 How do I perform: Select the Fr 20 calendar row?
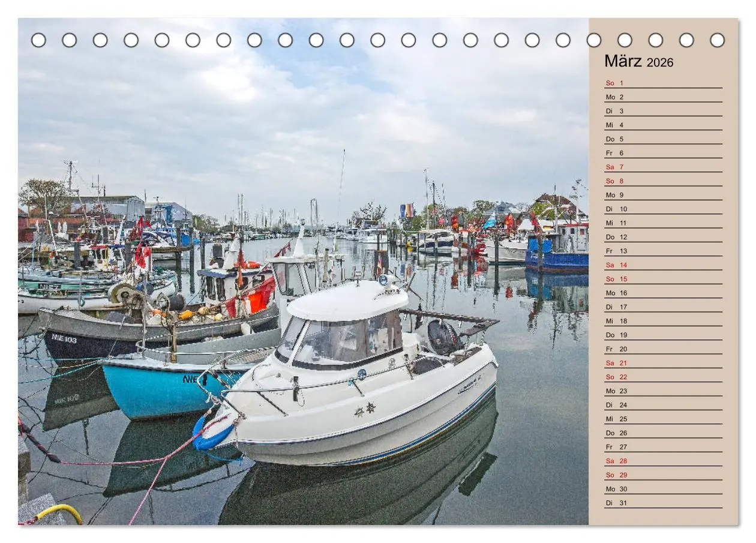pyautogui.click(x=663, y=349)
